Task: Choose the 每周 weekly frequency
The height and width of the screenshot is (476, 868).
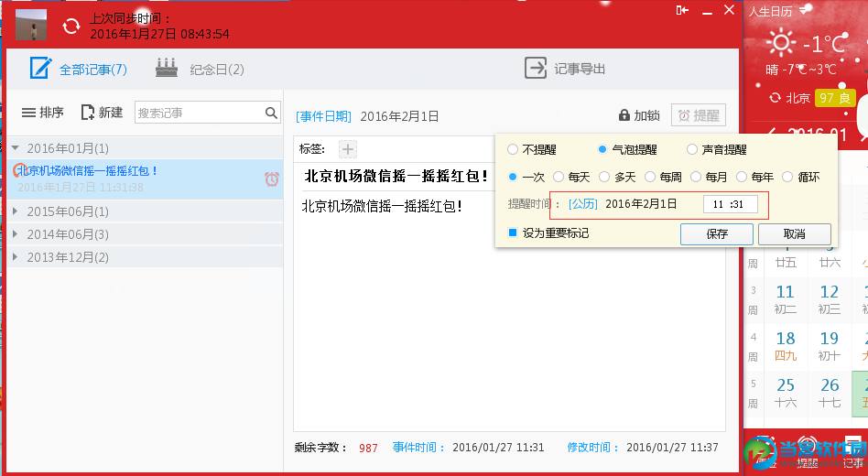Action: tap(664, 177)
